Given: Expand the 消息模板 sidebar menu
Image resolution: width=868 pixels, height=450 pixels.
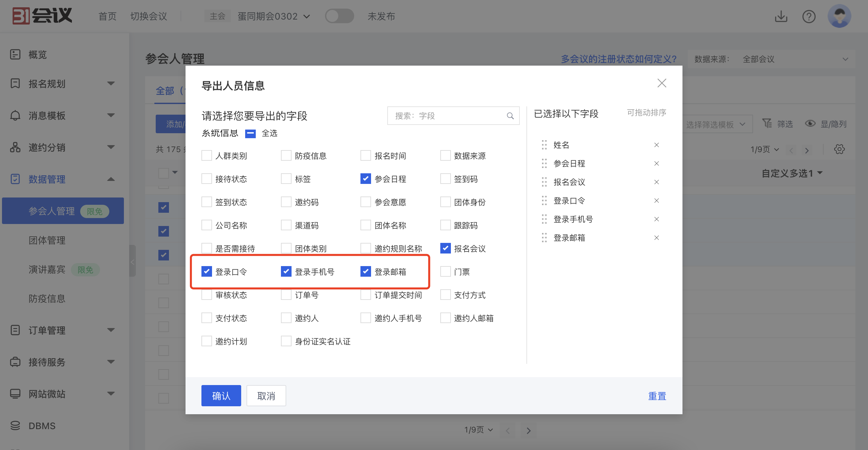Looking at the screenshot, I should pyautogui.click(x=111, y=115).
